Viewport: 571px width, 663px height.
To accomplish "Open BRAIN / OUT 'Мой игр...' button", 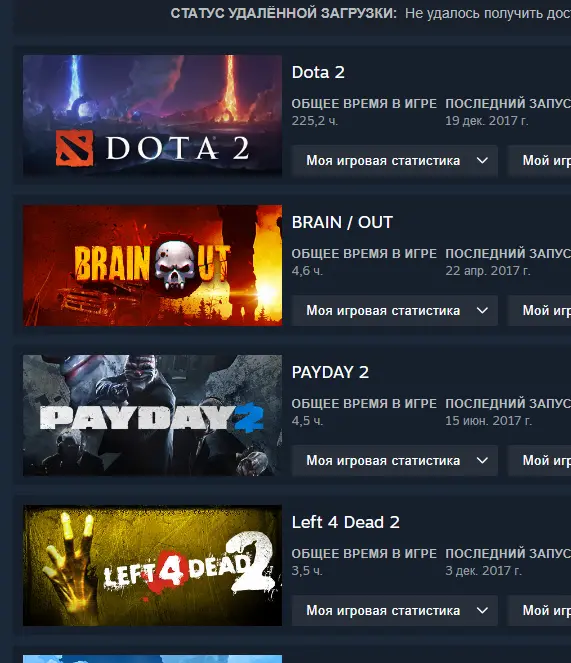I will 540,311.
